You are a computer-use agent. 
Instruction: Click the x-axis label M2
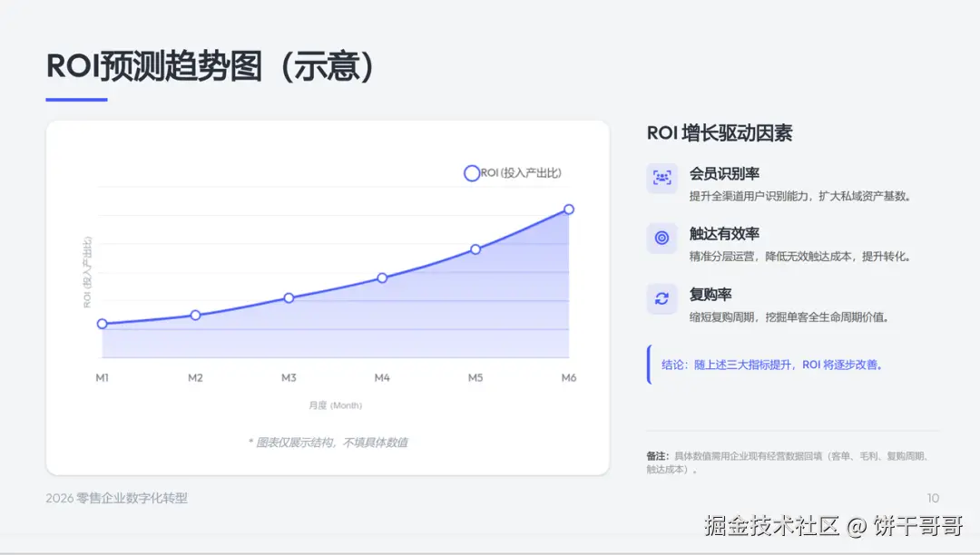(x=196, y=377)
